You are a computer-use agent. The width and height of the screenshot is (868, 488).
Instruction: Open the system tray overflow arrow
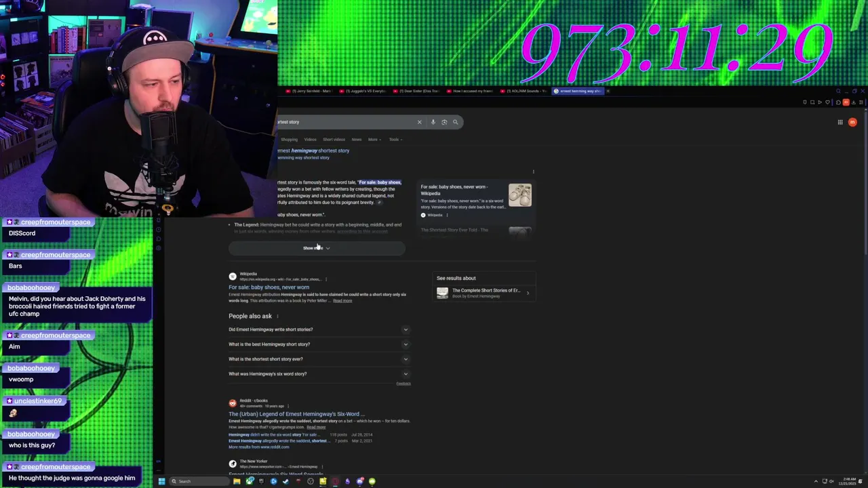coord(816,481)
